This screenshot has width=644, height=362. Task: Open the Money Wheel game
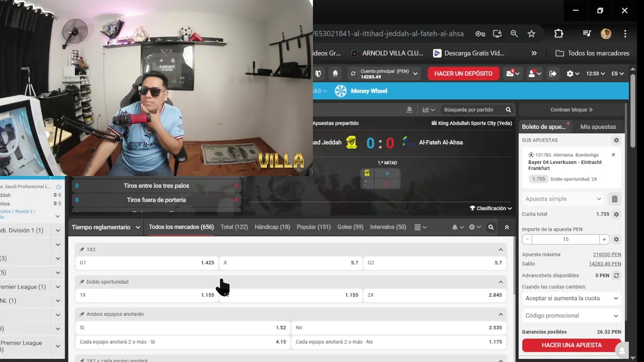coord(361,91)
